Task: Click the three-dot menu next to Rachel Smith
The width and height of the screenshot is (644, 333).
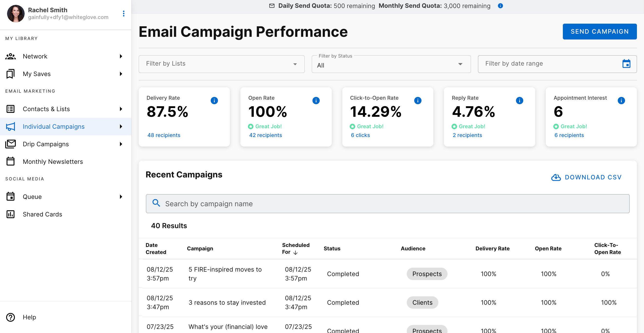Action: [x=124, y=13]
